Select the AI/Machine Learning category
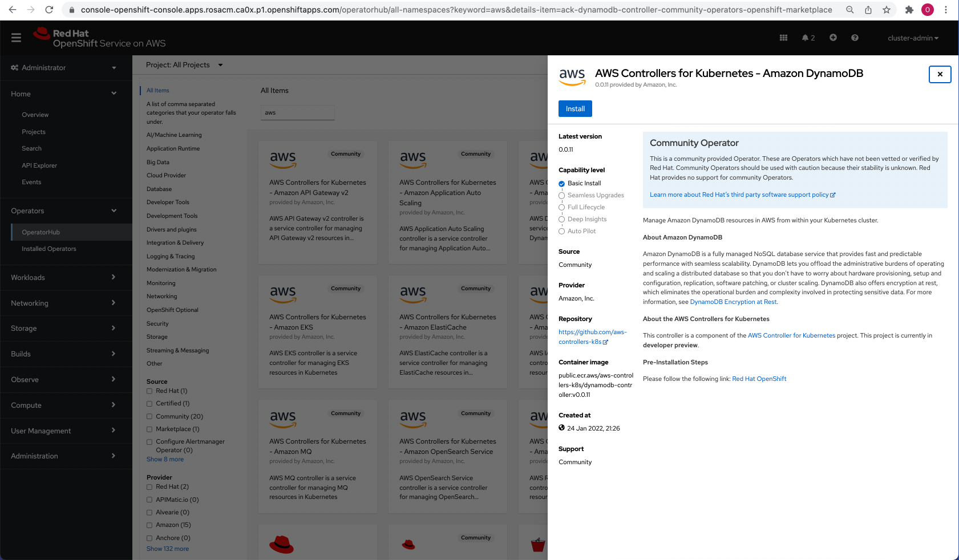Image resolution: width=959 pixels, height=560 pixels. (174, 135)
